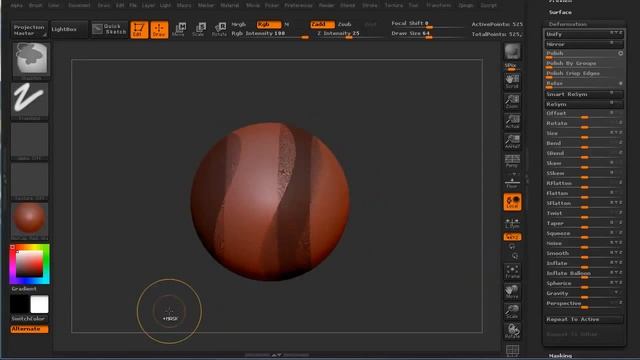Collapse the left tray divider arrows
The width and height of the screenshot is (640, 360).
point(4,178)
